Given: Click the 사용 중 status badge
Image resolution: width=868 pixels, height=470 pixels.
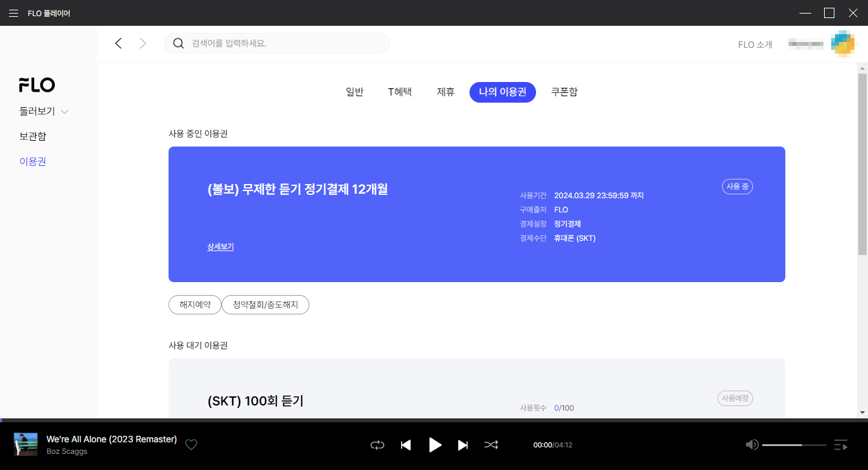Looking at the screenshot, I should pyautogui.click(x=738, y=187).
